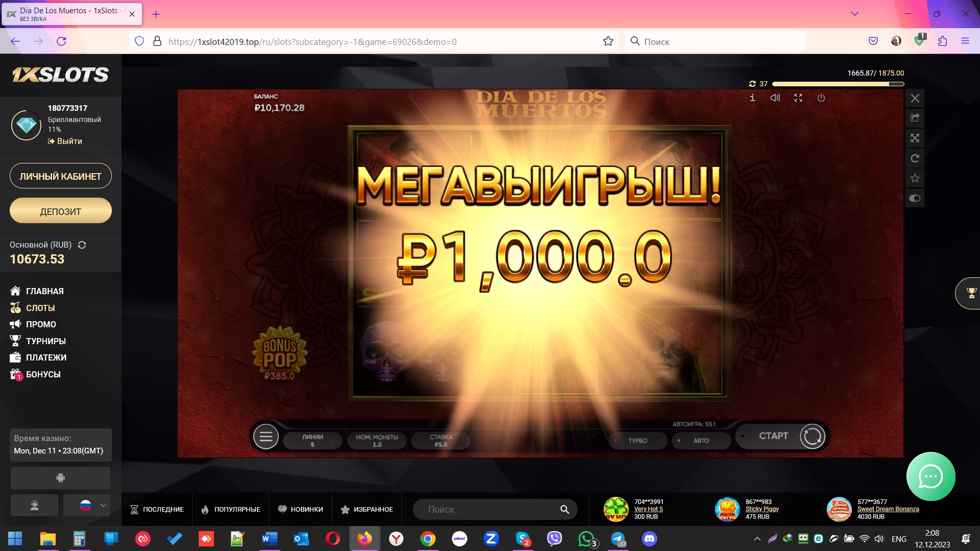Image resolution: width=980 pixels, height=551 pixels.
Task: Switch to Новинки tab
Action: 300,510
